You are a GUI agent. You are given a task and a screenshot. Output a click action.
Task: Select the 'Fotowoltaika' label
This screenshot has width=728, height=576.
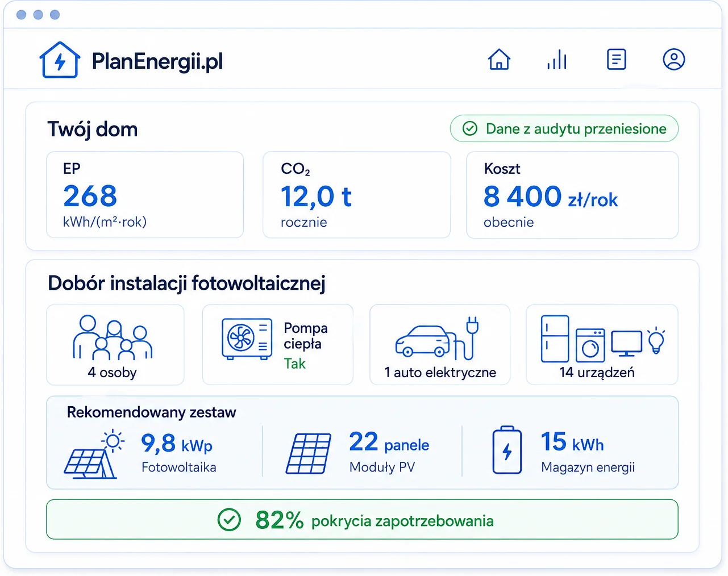click(178, 468)
